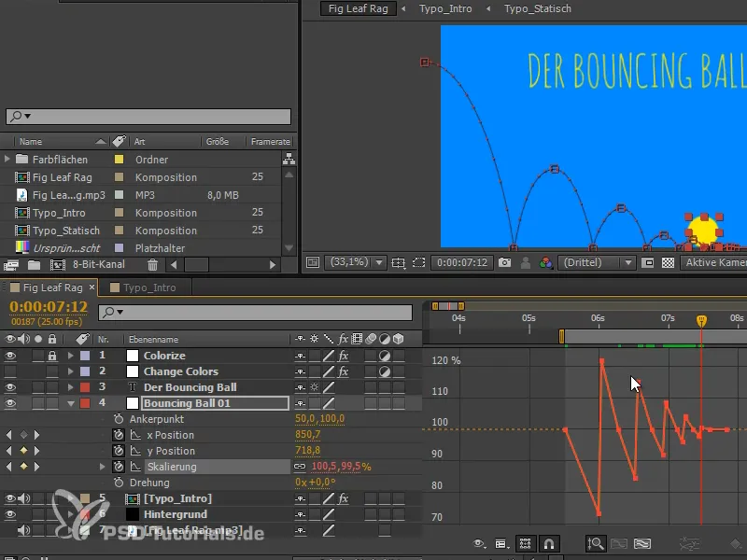
Task: Click the snap magnet icon below the graph editor
Action: pyautogui.click(x=548, y=542)
